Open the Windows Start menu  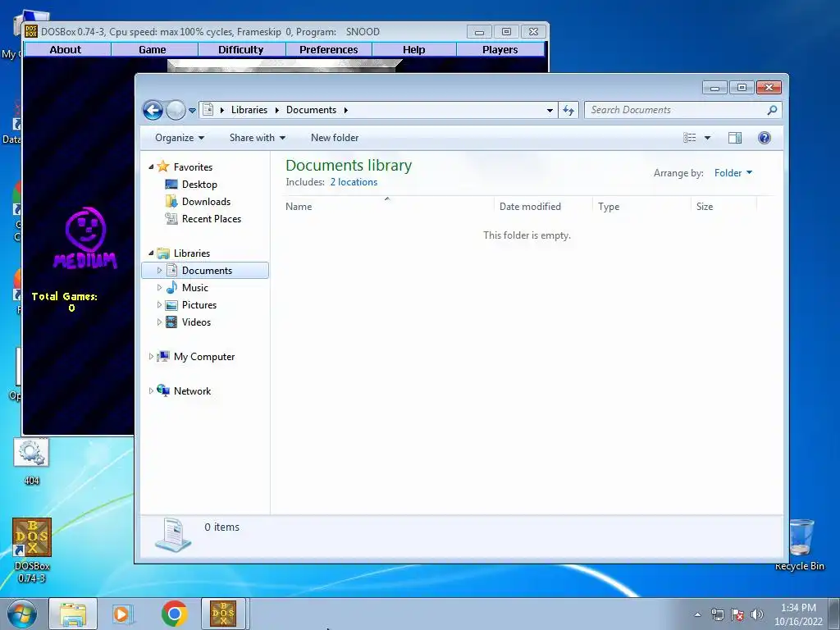21,614
